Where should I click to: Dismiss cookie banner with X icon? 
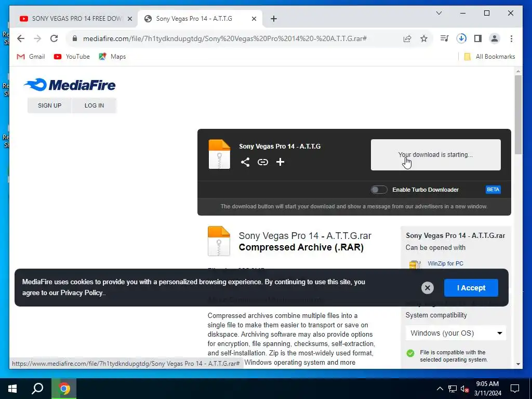pos(428,288)
